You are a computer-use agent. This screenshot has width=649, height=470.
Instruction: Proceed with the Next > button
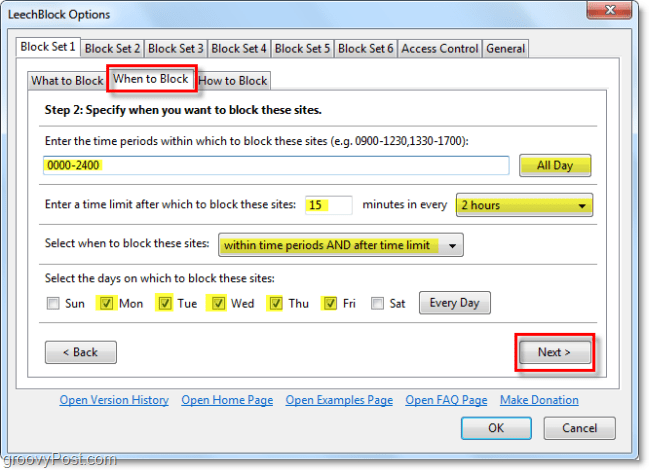pyautogui.click(x=555, y=352)
